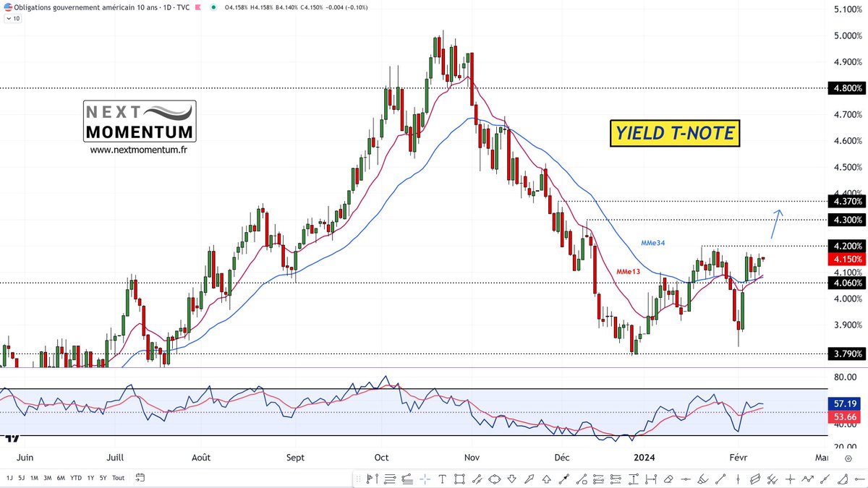This screenshot has height=488, width=868.
Task: Select the Ellipse shape tool
Action: [x=495, y=479]
